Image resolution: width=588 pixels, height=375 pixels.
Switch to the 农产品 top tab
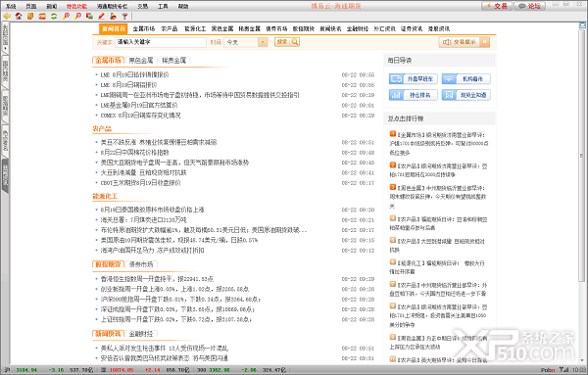170,28
